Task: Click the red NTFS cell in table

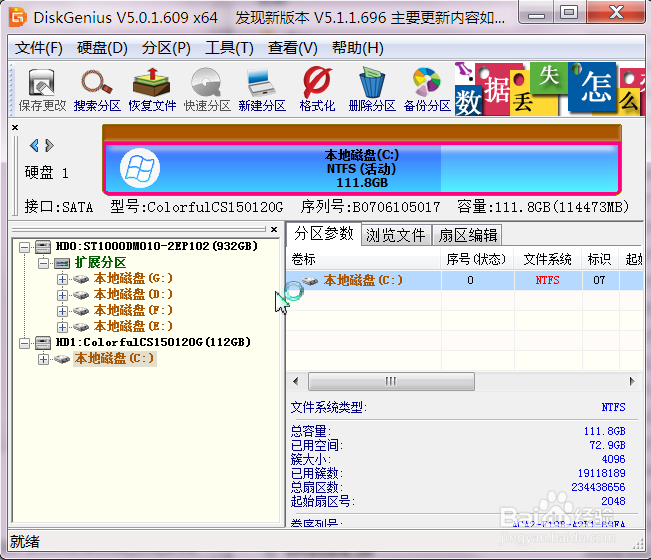Action: point(548,281)
